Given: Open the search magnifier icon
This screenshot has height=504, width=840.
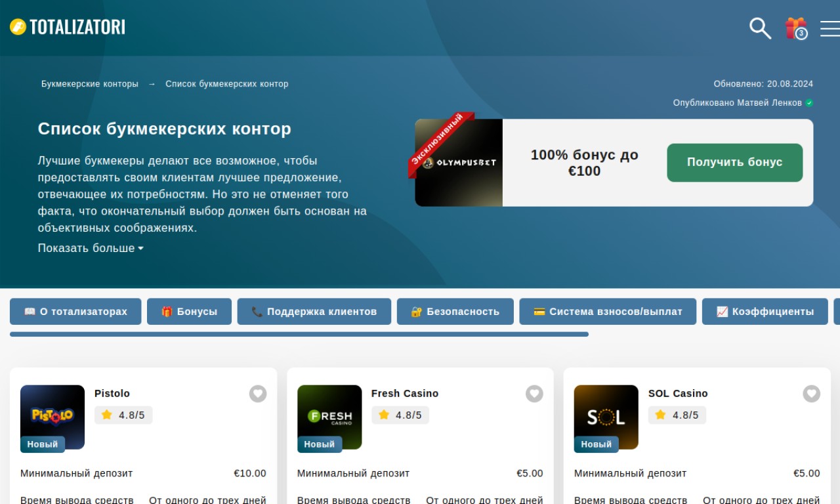Looking at the screenshot, I should [x=760, y=28].
